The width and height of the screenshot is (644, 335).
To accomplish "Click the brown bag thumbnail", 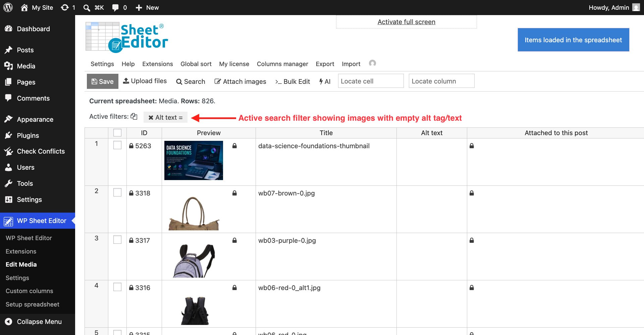I will tap(194, 214).
